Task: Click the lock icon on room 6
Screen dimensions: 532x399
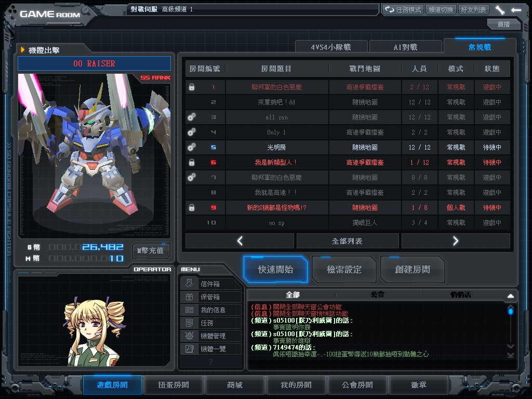Action: 192,163
